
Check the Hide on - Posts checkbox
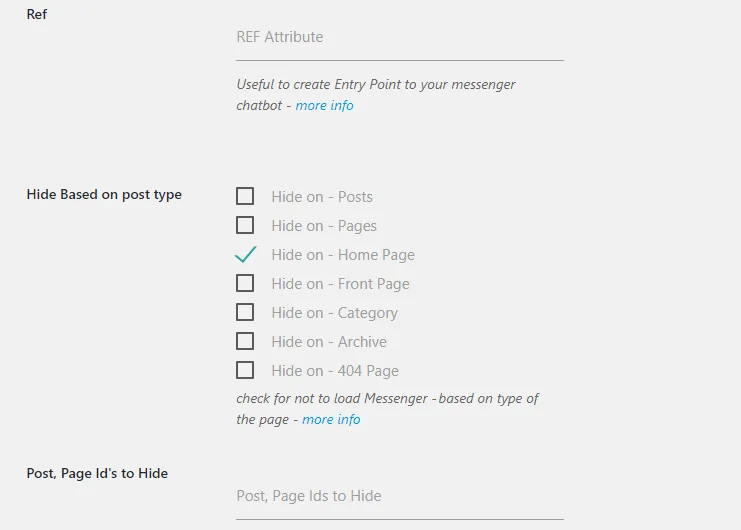point(245,196)
